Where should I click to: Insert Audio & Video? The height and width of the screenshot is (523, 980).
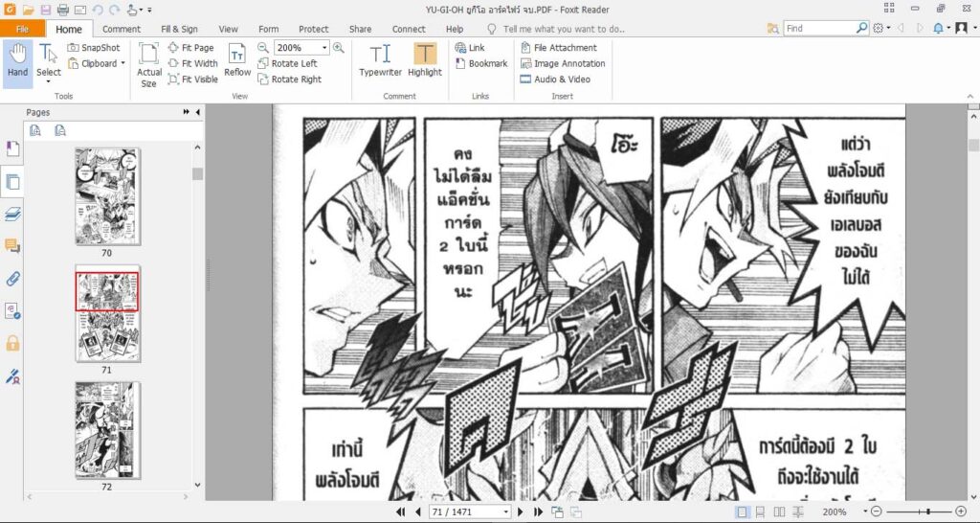tap(555, 80)
